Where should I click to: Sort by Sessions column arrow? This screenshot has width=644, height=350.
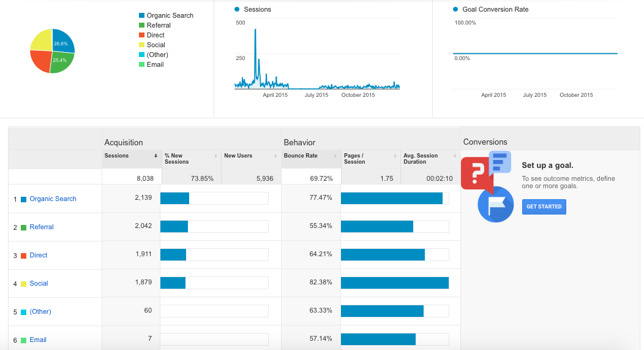point(155,156)
